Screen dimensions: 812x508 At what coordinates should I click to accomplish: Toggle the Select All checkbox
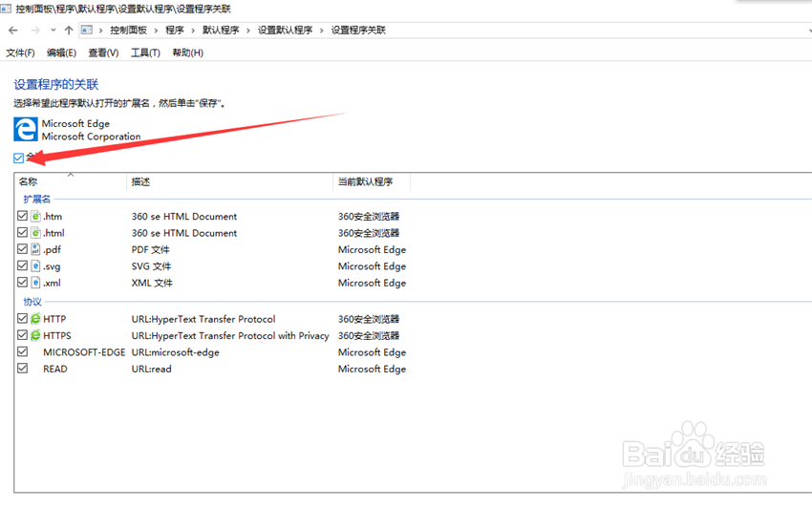click(x=19, y=158)
